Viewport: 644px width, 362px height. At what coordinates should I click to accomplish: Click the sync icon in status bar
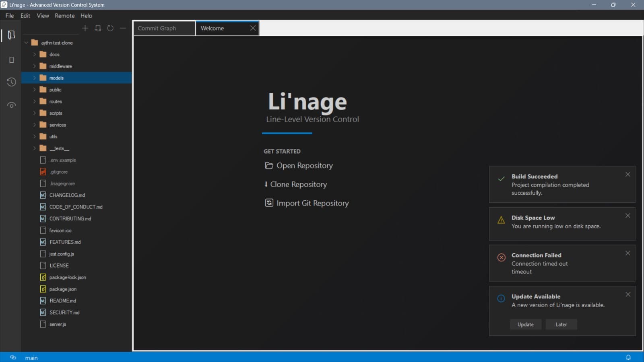[x=13, y=357]
